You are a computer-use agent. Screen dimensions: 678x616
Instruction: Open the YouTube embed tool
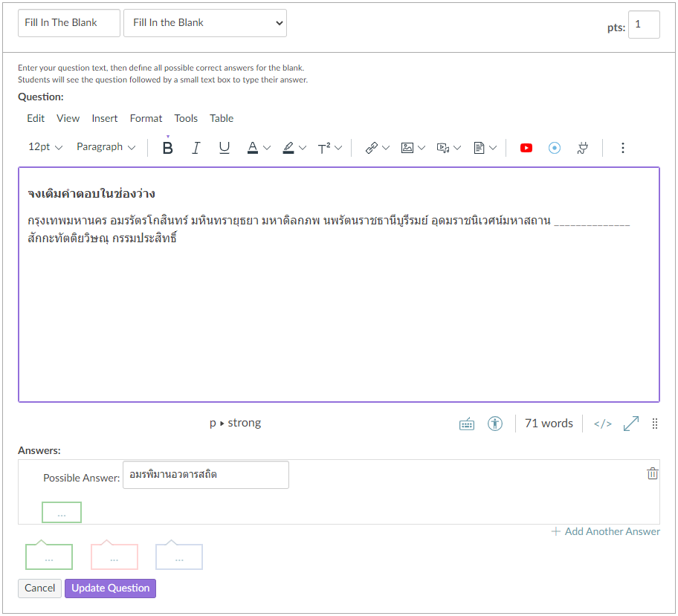click(x=526, y=148)
